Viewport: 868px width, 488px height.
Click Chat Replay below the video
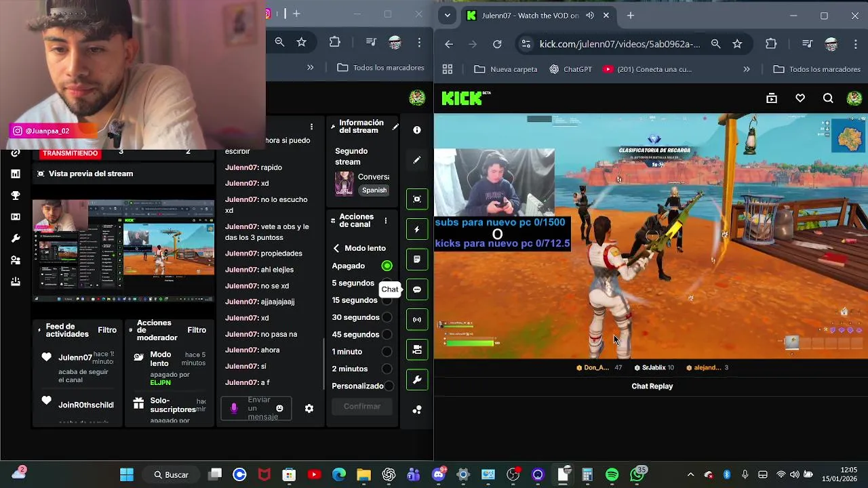pyautogui.click(x=652, y=386)
